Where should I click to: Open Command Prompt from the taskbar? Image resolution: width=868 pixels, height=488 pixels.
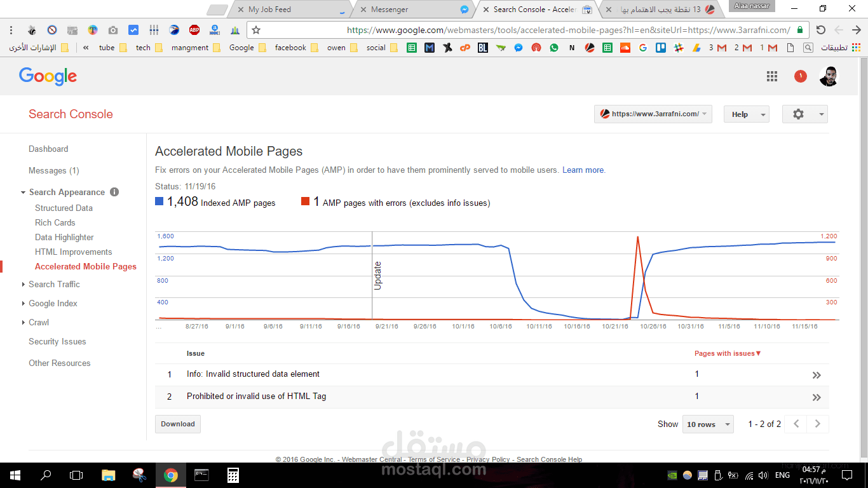(201, 475)
